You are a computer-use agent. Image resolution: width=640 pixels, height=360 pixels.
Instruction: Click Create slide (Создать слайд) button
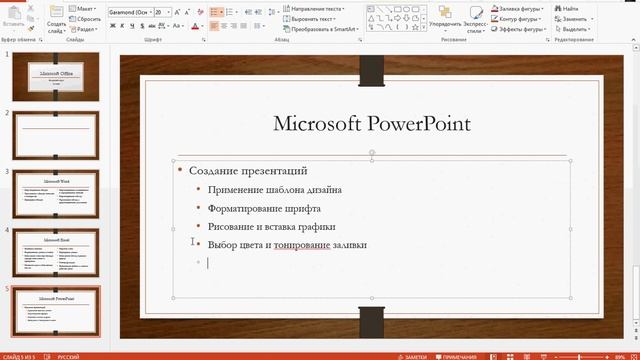tap(56, 20)
